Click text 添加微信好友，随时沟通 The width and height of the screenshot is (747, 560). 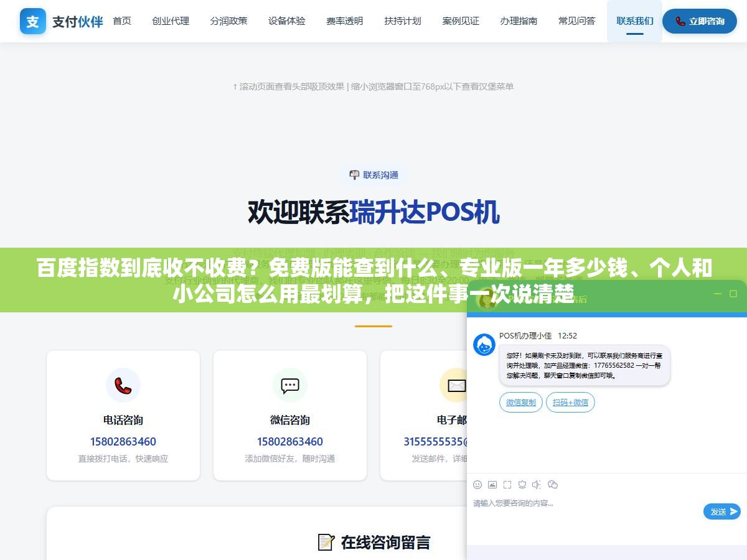[x=290, y=459]
